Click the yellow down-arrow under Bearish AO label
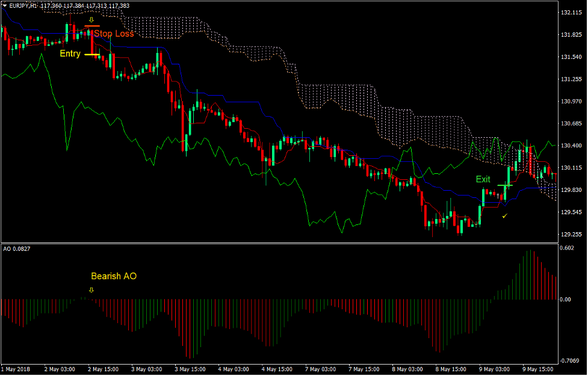 91,289
